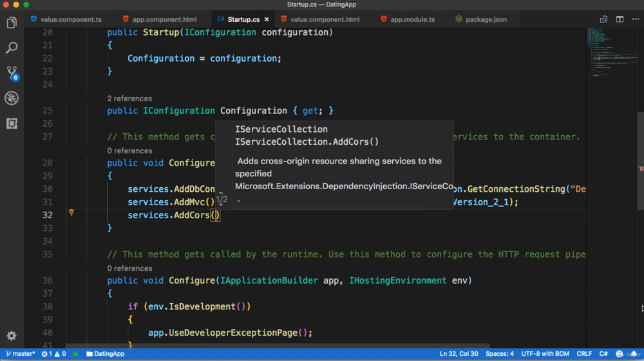Click Ln 32, Col 30 position indicator
This screenshot has height=361, width=644.
(459, 354)
